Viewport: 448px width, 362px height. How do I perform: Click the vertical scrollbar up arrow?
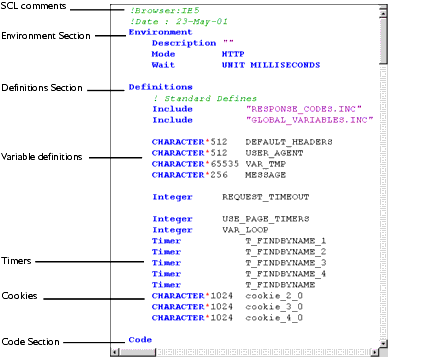click(383, 14)
